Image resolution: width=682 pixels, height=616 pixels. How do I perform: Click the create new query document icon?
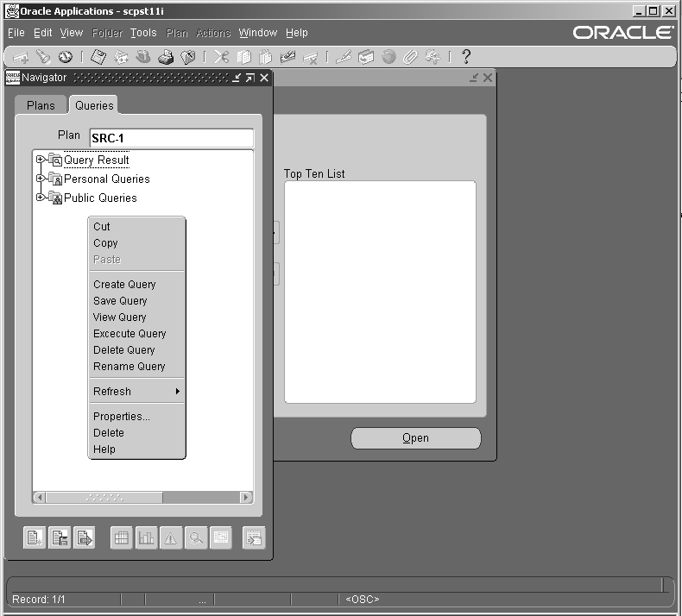point(35,538)
